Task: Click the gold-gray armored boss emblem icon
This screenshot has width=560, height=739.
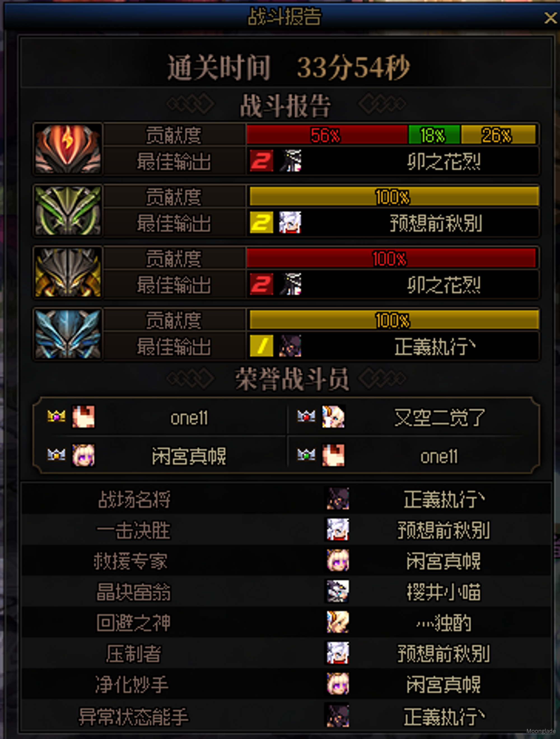Action: point(68,272)
